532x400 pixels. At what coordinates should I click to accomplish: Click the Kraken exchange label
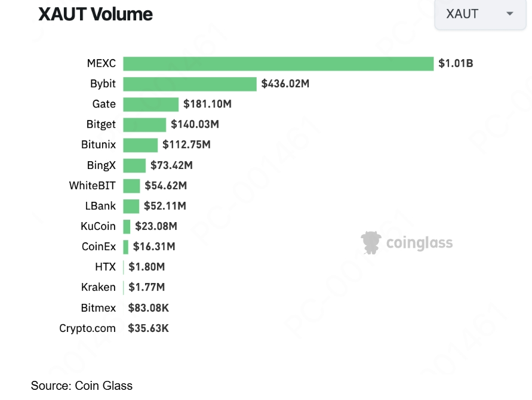tap(98, 287)
